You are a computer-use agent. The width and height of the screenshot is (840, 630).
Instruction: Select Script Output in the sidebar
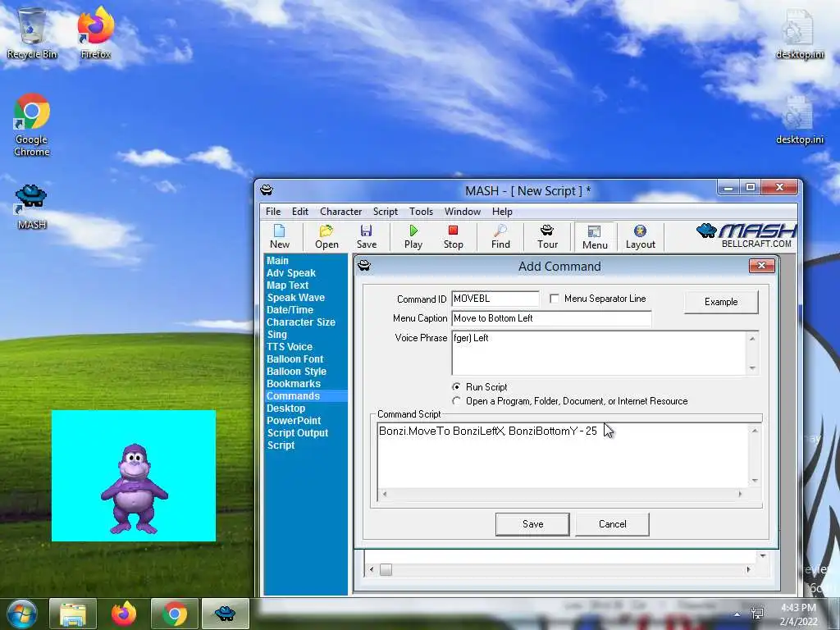(297, 433)
